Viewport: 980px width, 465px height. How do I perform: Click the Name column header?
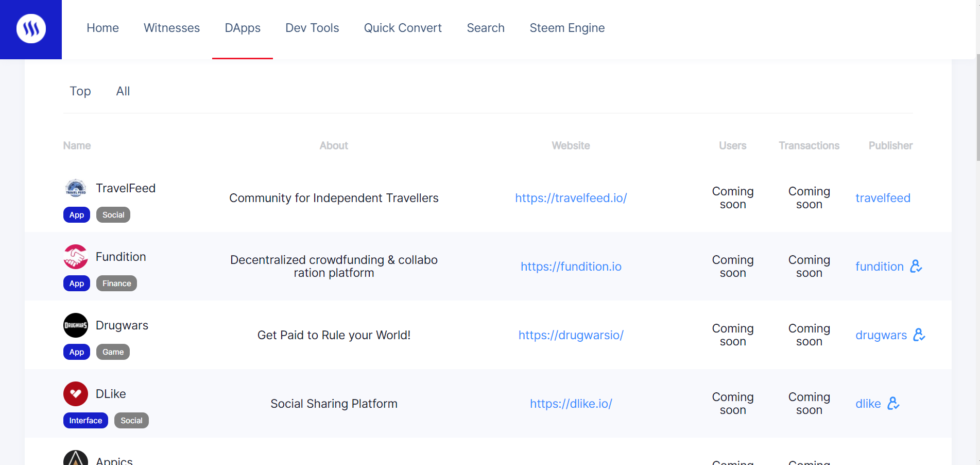click(77, 146)
